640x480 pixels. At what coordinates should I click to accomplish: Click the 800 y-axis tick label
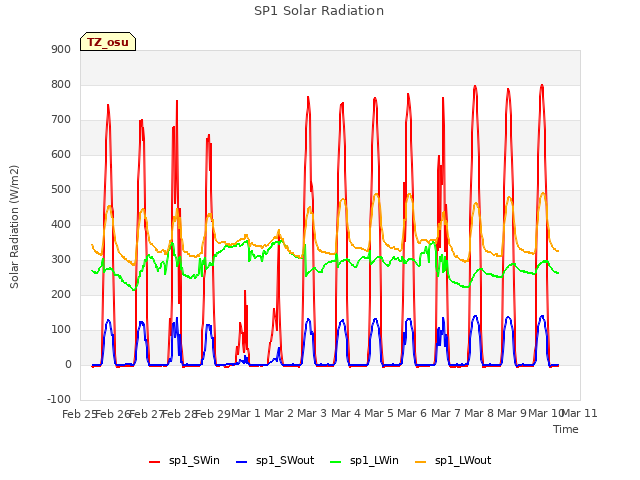pyautogui.click(x=61, y=84)
